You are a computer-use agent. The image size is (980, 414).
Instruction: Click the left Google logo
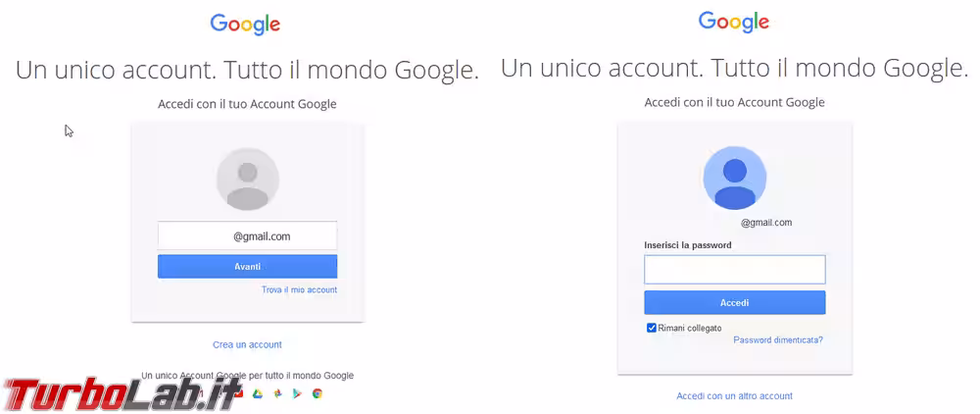[x=245, y=26]
